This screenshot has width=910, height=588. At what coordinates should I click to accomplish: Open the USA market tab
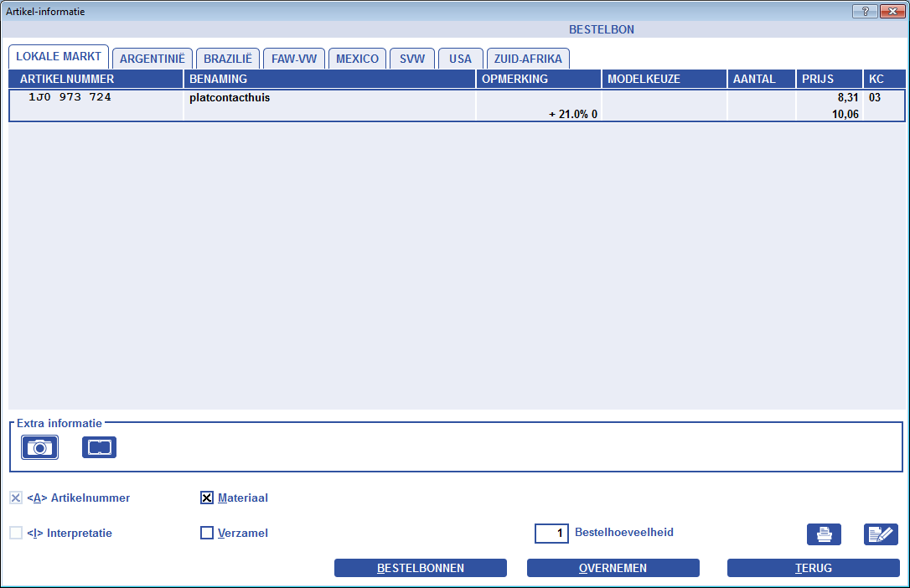click(460, 59)
